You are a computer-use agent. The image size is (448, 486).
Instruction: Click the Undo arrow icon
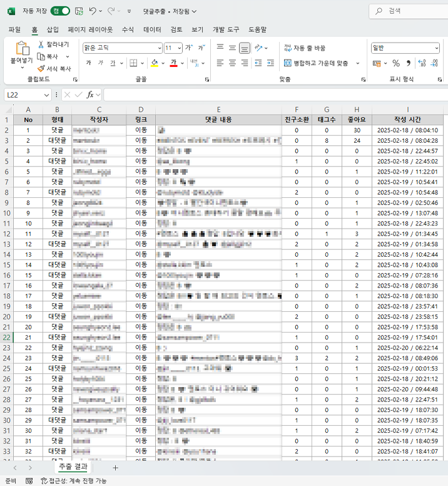point(93,11)
